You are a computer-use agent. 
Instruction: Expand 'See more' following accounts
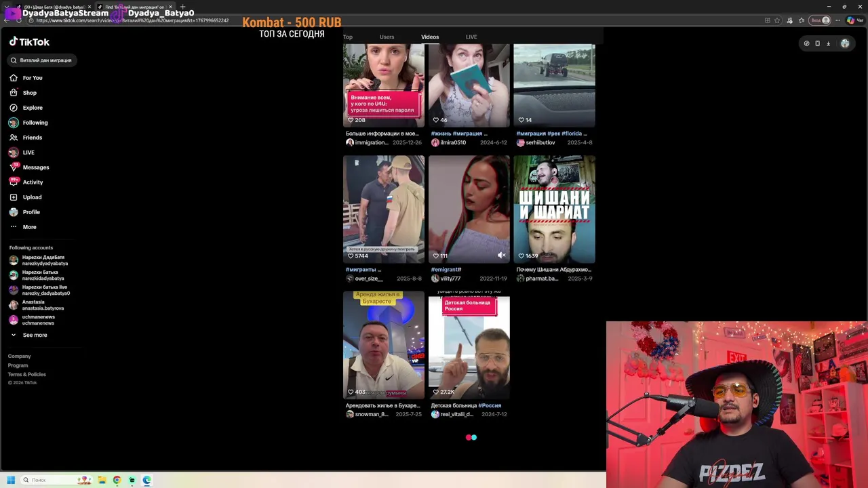(x=28, y=335)
